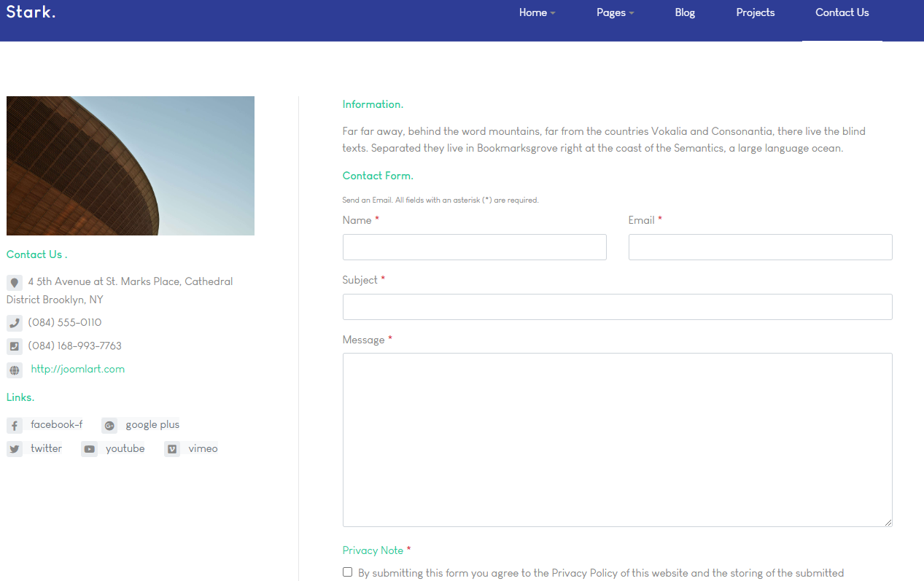The width and height of the screenshot is (924, 581).
Task: Follow the vimeo link
Action: click(x=203, y=448)
